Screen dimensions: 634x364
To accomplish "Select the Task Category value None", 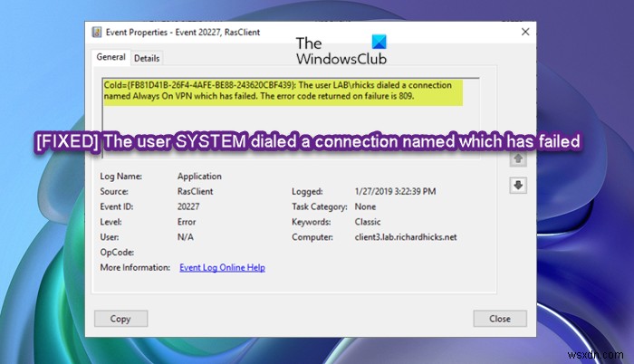I will [365, 206].
